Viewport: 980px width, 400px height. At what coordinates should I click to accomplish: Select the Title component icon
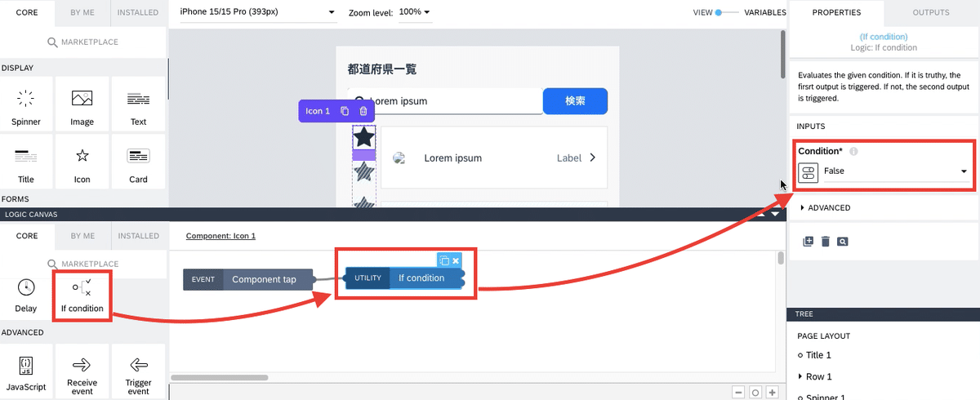(26, 162)
